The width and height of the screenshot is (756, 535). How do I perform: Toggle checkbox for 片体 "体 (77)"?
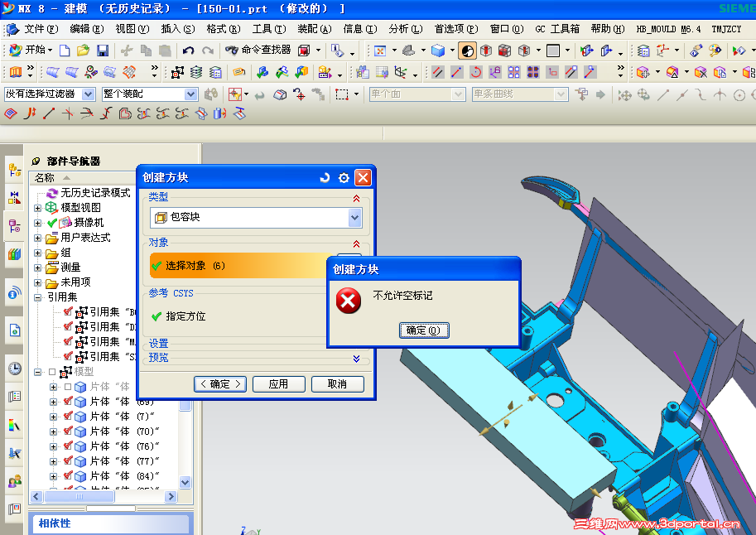[68, 460]
